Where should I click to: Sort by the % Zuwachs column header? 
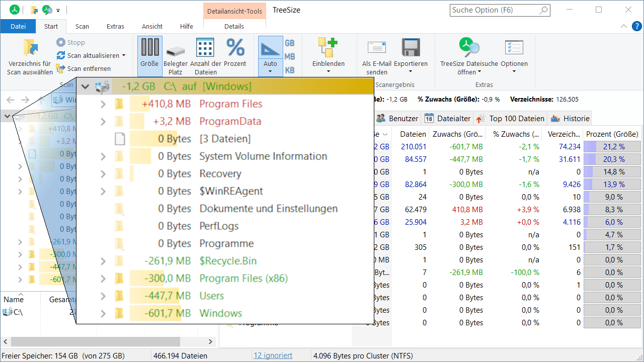pyautogui.click(x=514, y=134)
